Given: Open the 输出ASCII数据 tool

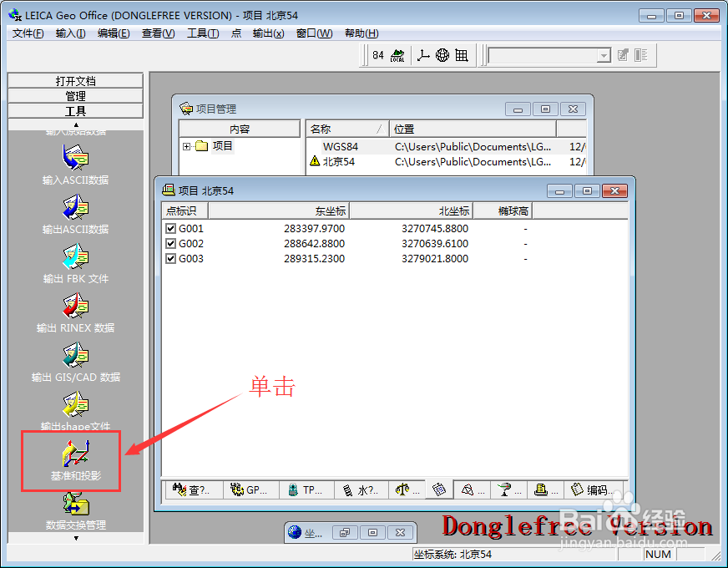Looking at the screenshot, I should click(x=75, y=214).
